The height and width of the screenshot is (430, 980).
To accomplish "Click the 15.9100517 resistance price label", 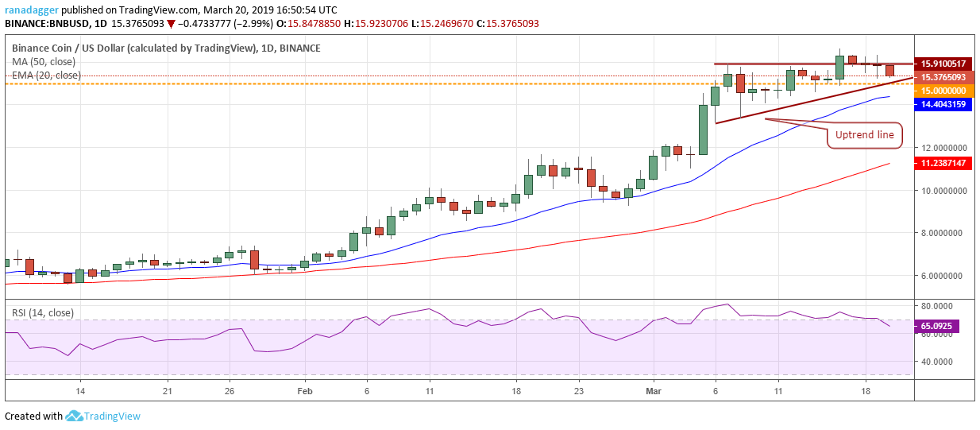I will [x=943, y=63].
